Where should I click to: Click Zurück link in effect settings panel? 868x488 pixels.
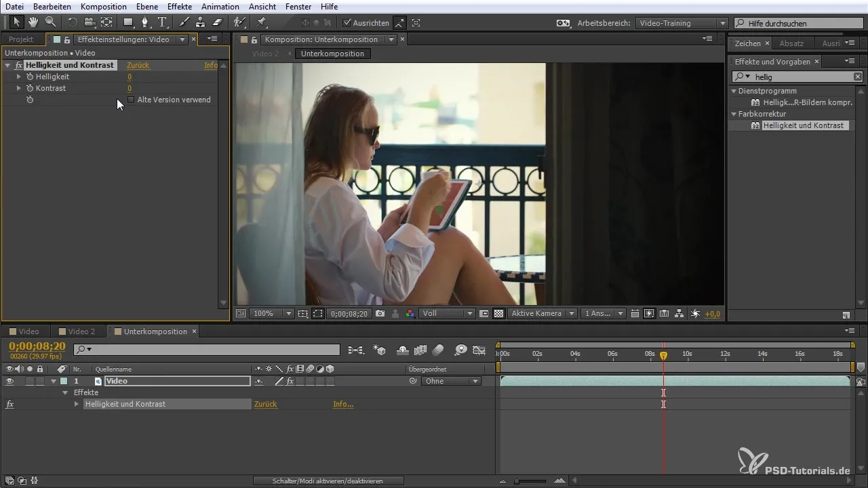point(138,65)
